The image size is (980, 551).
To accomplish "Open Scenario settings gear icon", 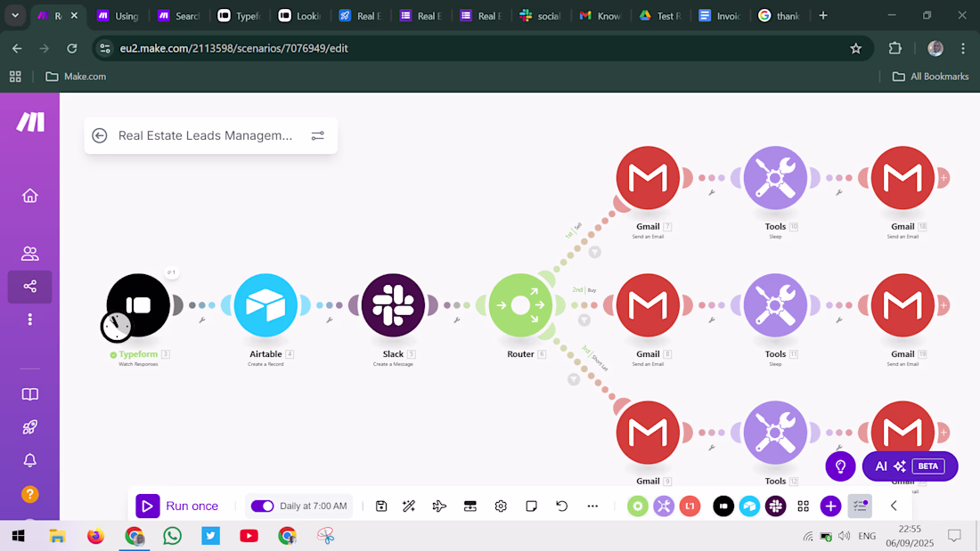I will click(x=501, y=506).
